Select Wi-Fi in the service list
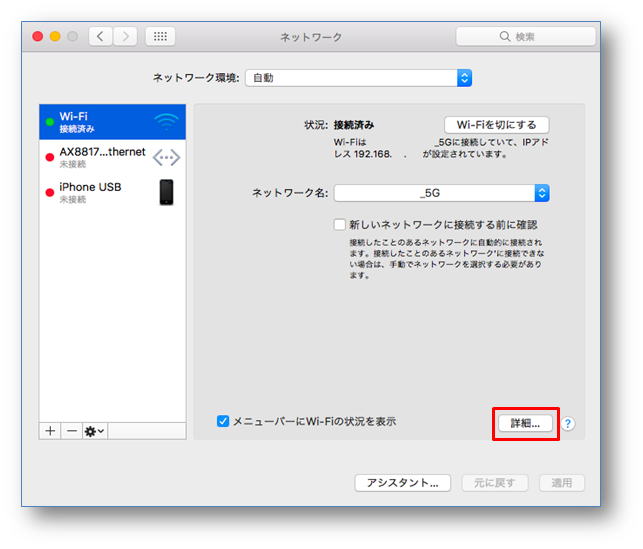The height and width of the screenshot is (549, 643). click(112, 122)
